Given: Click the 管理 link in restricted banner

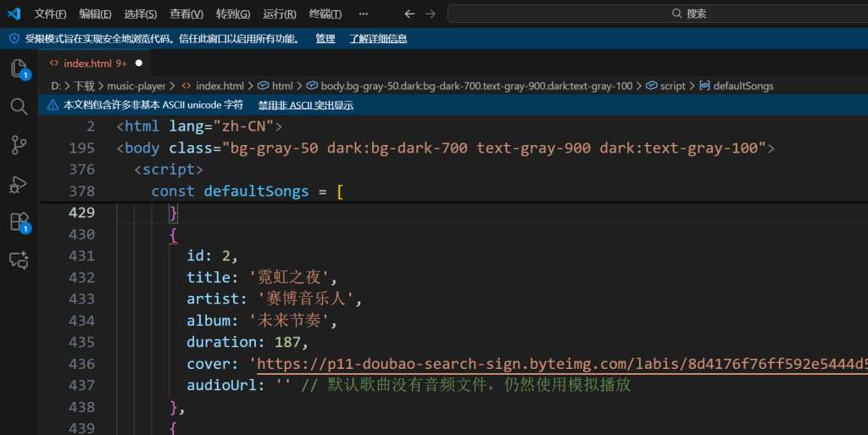Looking at the screenshot, I should [x=325, y=39].
